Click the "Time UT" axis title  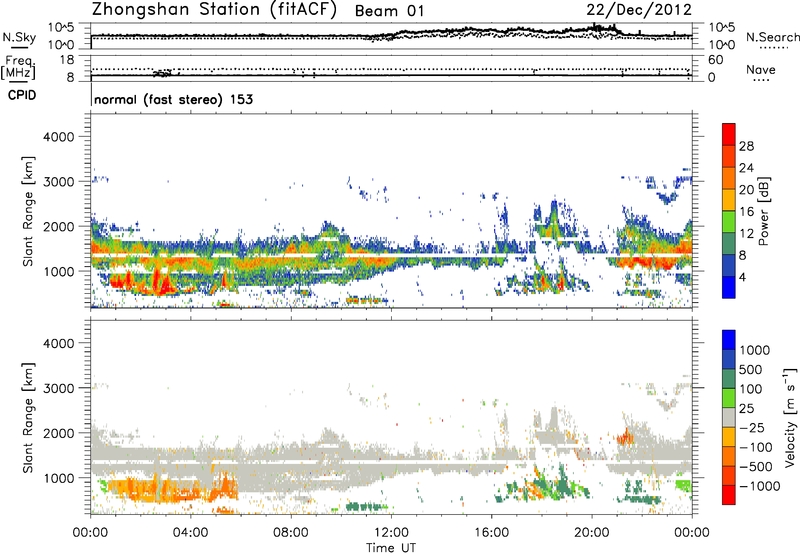[x=391, y=548]
